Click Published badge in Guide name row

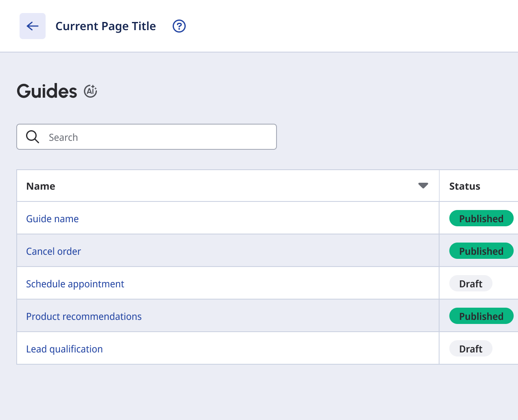[481, 219]
